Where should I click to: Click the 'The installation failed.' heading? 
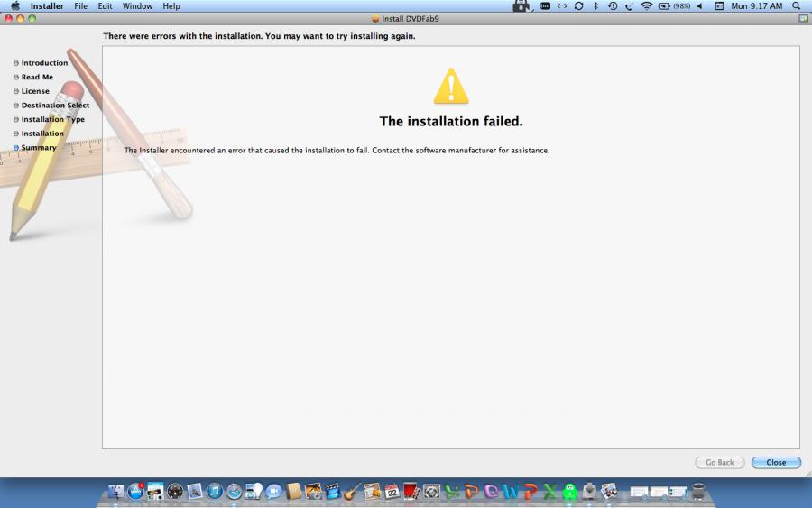pyautogui.click(x=451, y=121)
